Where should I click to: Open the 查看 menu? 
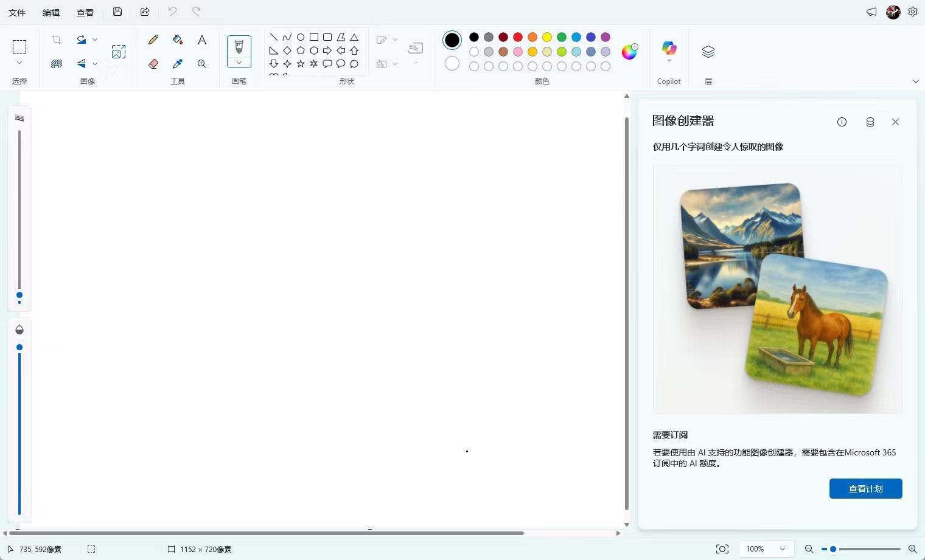[x=85, y=12]
